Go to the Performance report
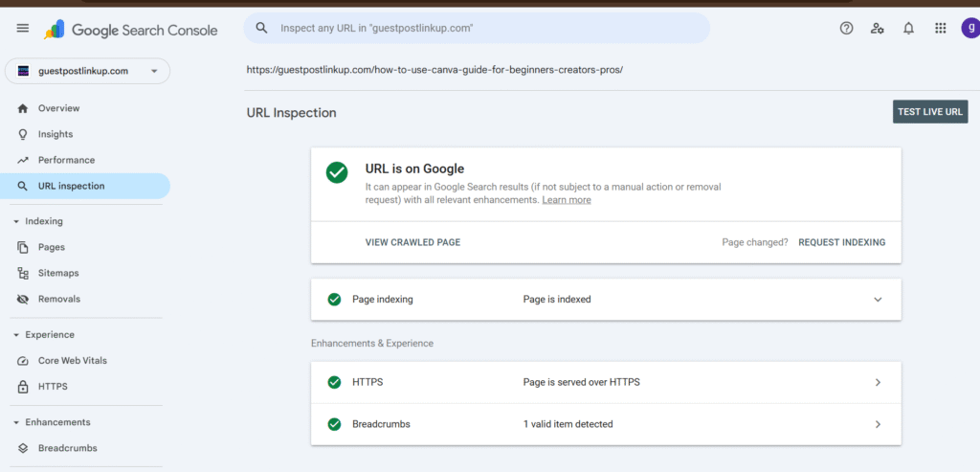 click(66, 160)
